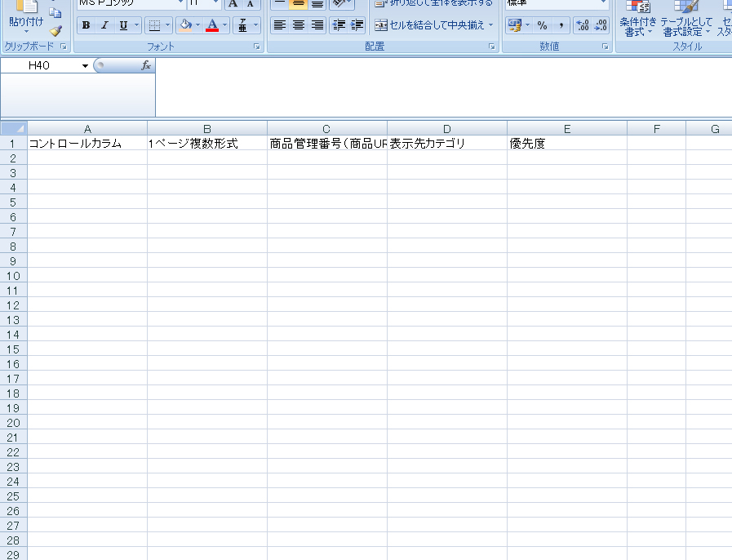Toggle italic formatting

tap(104, 25)
